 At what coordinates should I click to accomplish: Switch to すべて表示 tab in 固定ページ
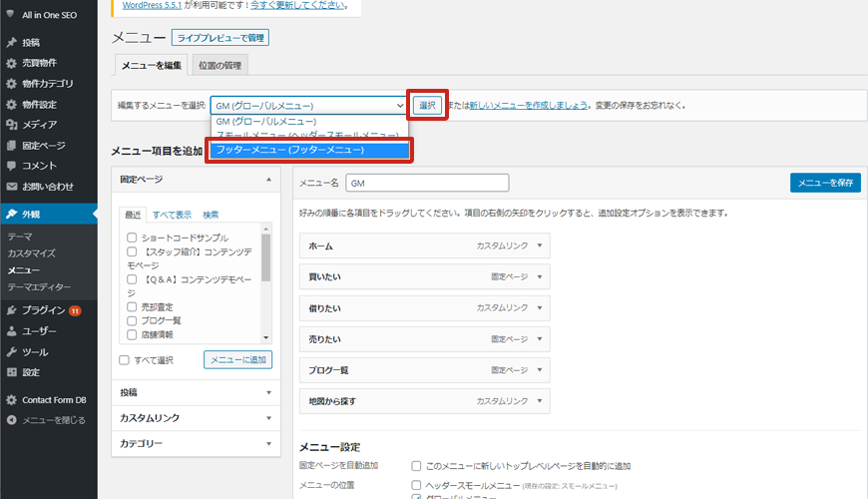(x=172, y=215)
